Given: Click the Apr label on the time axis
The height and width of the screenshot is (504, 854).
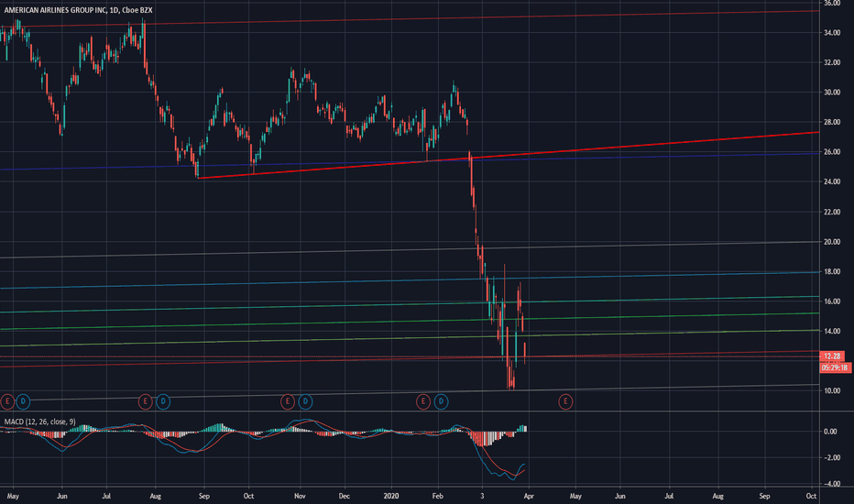Looking at the screenshot, I should (529, 496).
